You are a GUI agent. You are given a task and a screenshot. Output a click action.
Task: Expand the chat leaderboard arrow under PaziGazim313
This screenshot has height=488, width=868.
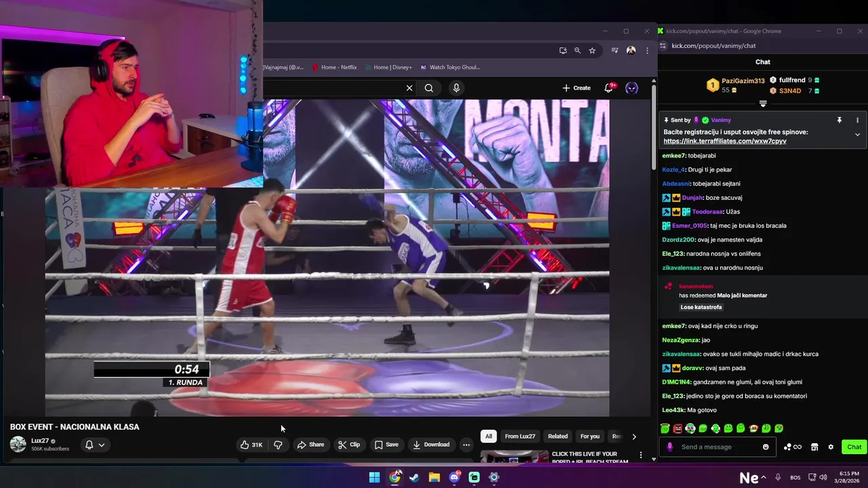point(763,104)
